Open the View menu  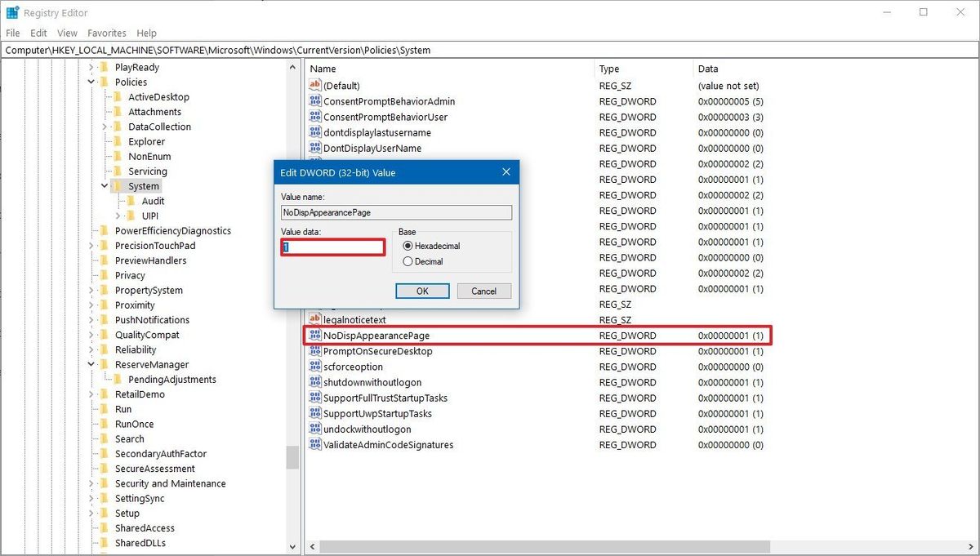66,33
